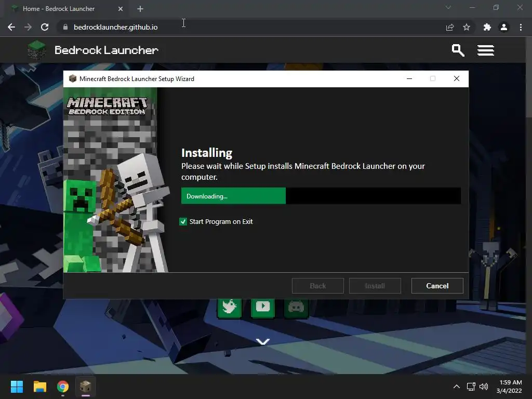Viewport: 532px width, 399px height.
Task: Close the Setup Wizard window
Action: (457, 79)
